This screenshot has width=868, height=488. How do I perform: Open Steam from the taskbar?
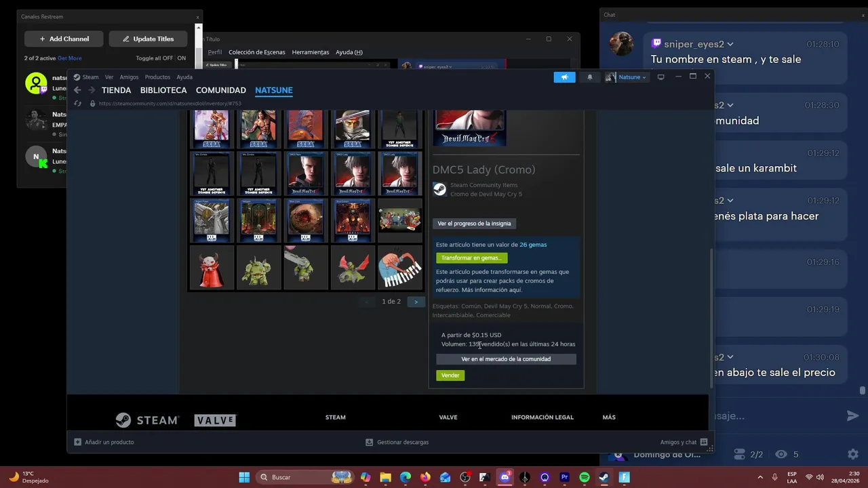click(x=604, y=477)
